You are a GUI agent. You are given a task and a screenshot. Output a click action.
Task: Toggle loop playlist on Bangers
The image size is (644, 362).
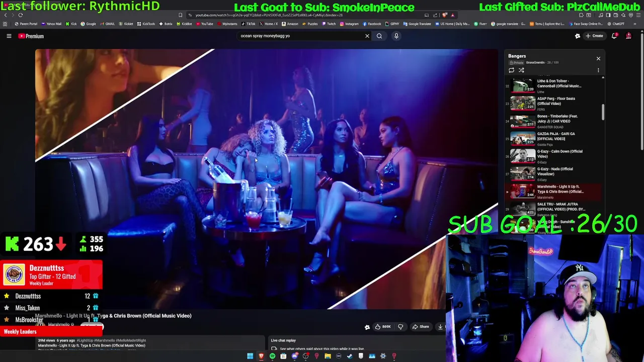coord(511,70)
